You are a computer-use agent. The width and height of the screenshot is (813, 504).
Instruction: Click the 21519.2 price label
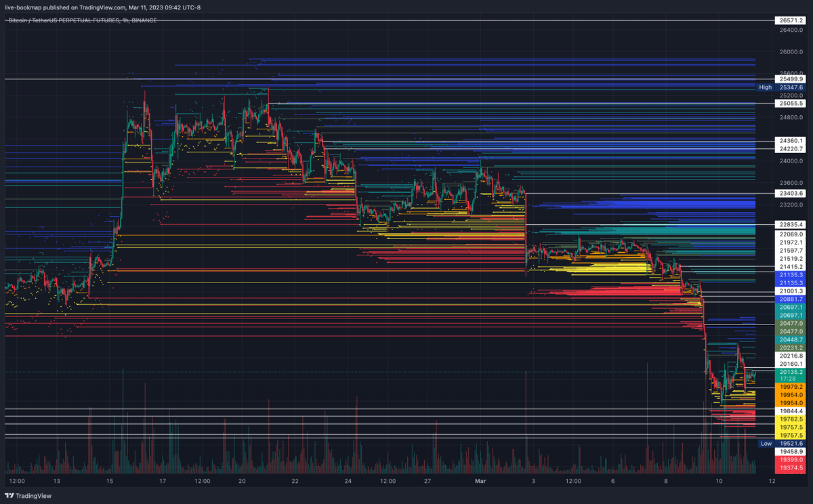coord(791,259)
